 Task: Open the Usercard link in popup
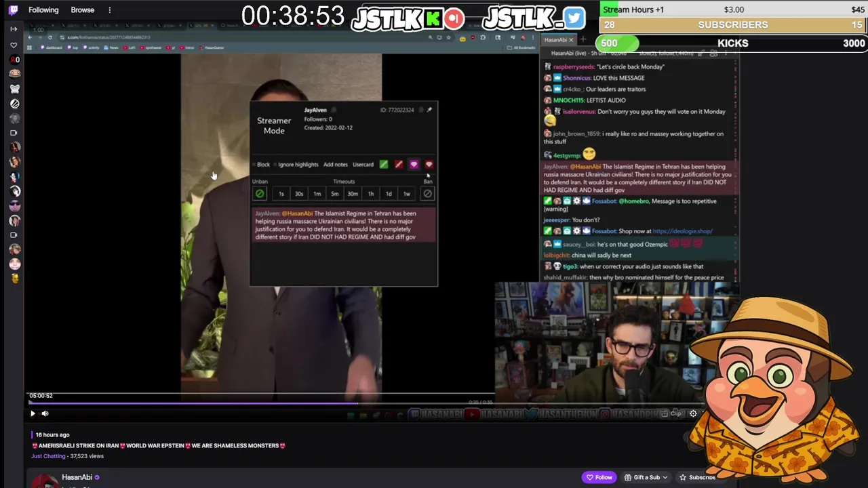363,165
